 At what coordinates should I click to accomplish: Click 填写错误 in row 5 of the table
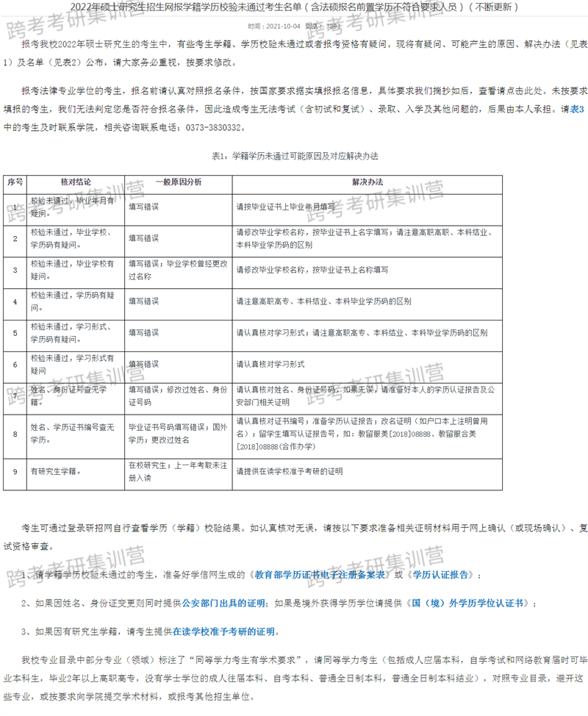coord(144,333)
